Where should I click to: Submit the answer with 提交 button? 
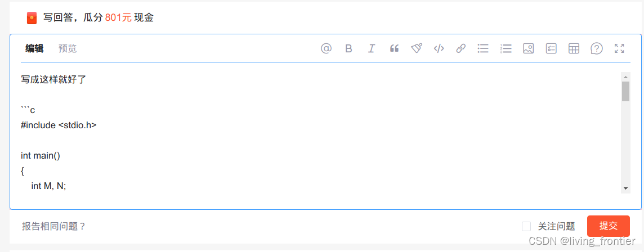click(x=609, y=226)
